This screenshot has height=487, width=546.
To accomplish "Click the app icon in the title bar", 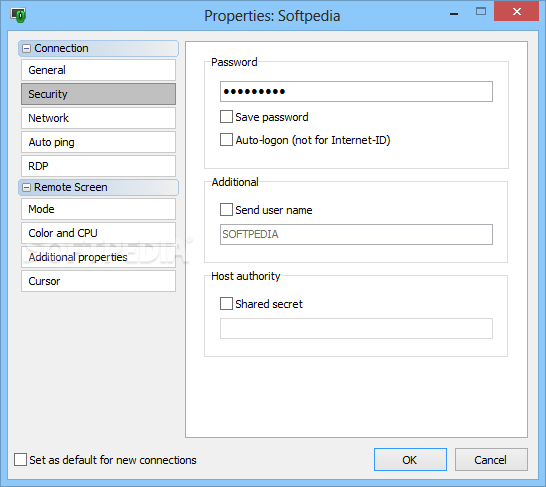I will tap(18, 15).
